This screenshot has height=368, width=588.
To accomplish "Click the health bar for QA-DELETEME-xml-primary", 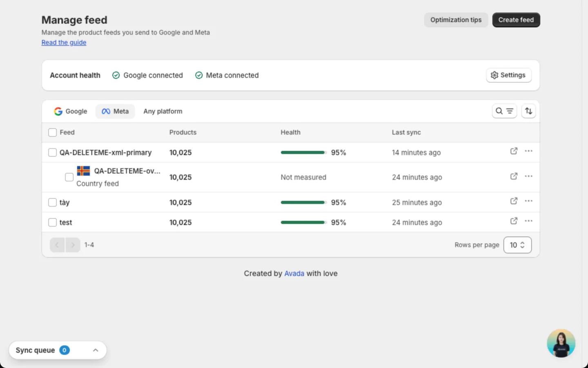I will pyautogui.click(x=304, y=153).
